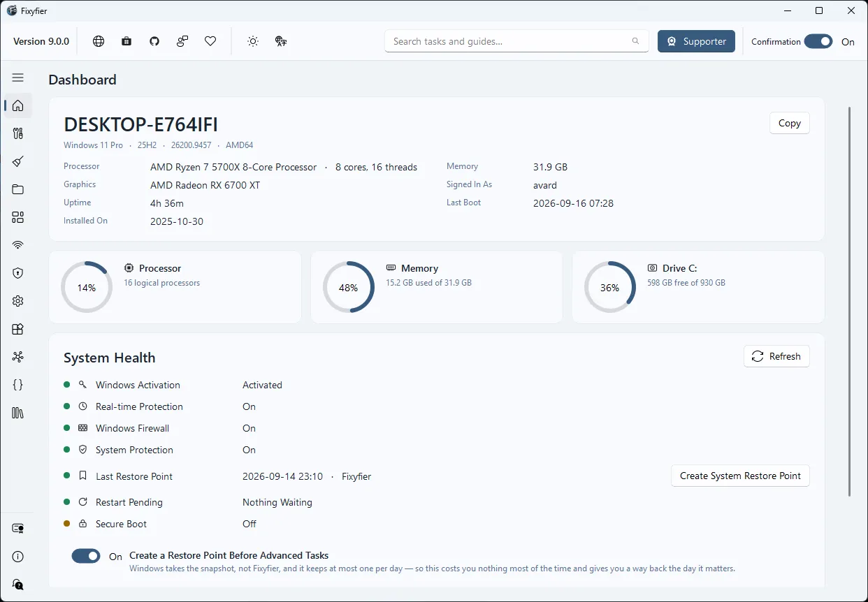Click the 598 GB free of 930 GB text

[686, 283]
